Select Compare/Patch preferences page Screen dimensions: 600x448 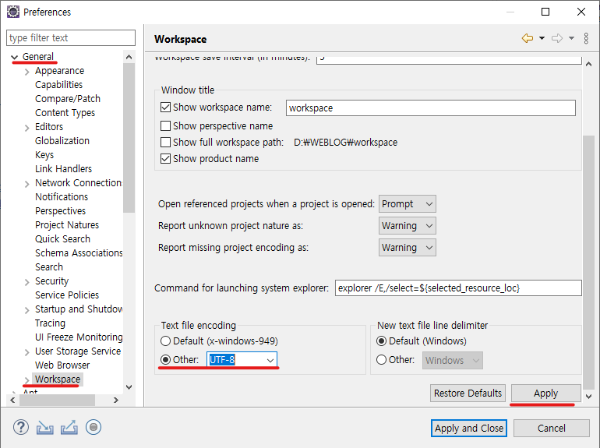point(68,98)
